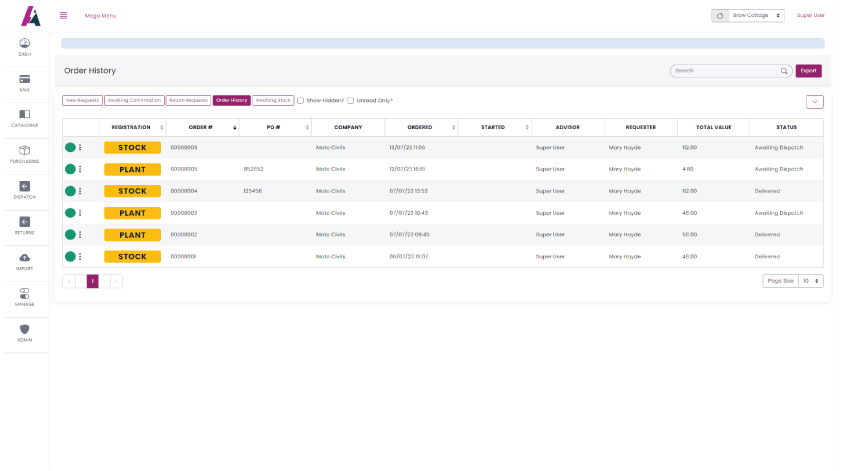Click ordered date 13/07/23 11:06
The image size is (842, 471).
[x=407, y=148]
